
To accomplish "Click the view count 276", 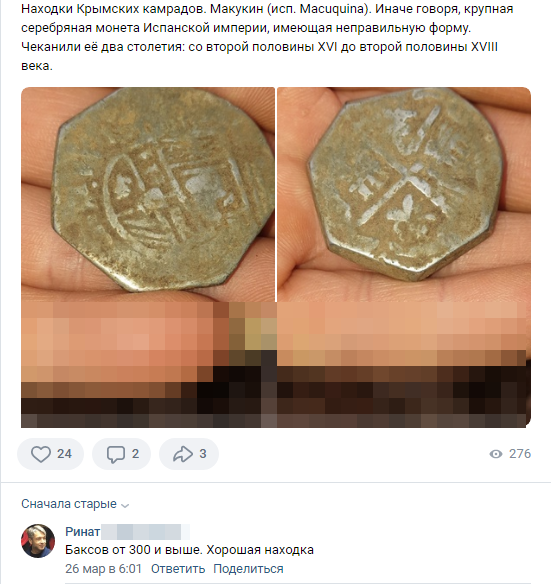I will coord(520,454).
